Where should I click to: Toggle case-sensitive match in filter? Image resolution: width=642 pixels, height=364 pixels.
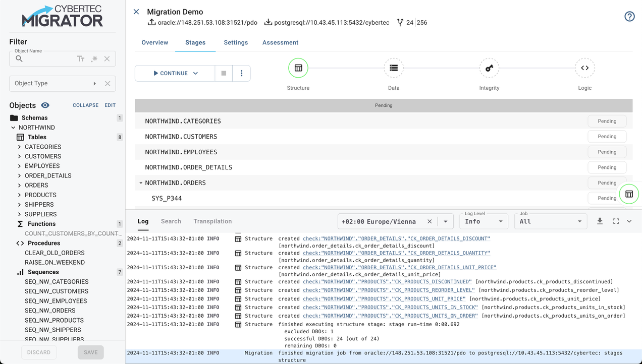click(x=81, y=59)
